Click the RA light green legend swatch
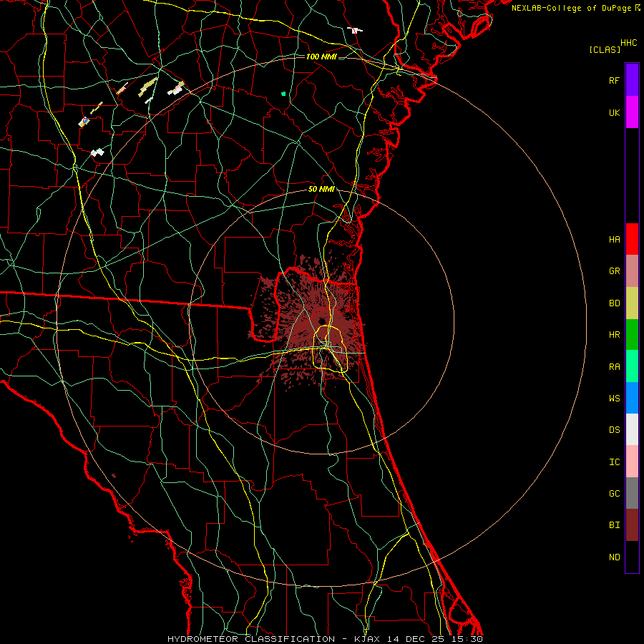644x644 pixels. click(x=632, y=366)
